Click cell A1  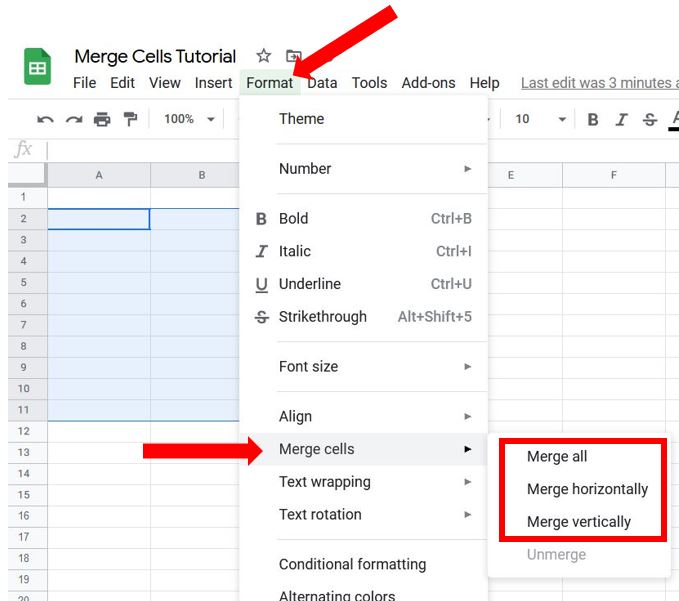click(99, 198)
